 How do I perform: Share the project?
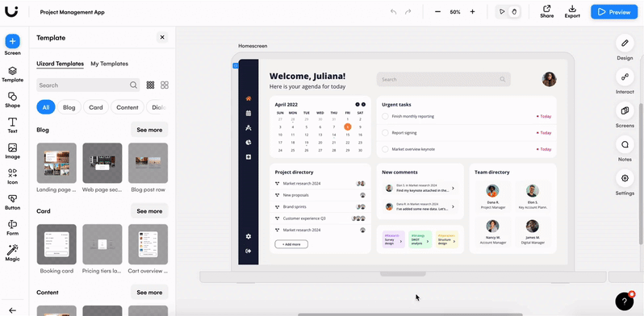(x=546, y=11)
